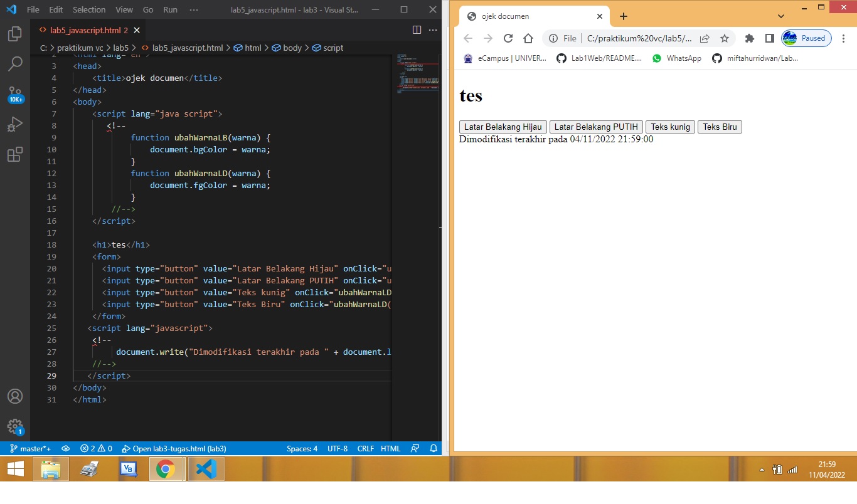Bookmark the page with the star icon
This screenshot has height=504, width=857.
pyautogui.click(x=725, y=38)
